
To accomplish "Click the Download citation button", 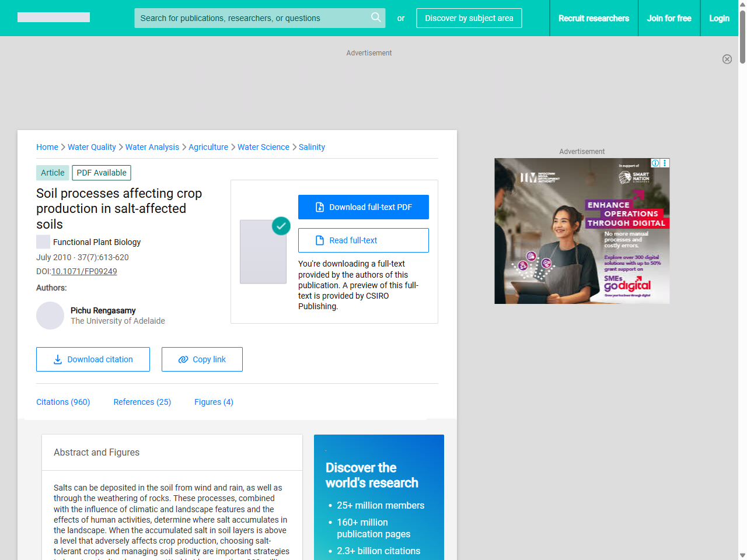I will [x=93, y=359].
